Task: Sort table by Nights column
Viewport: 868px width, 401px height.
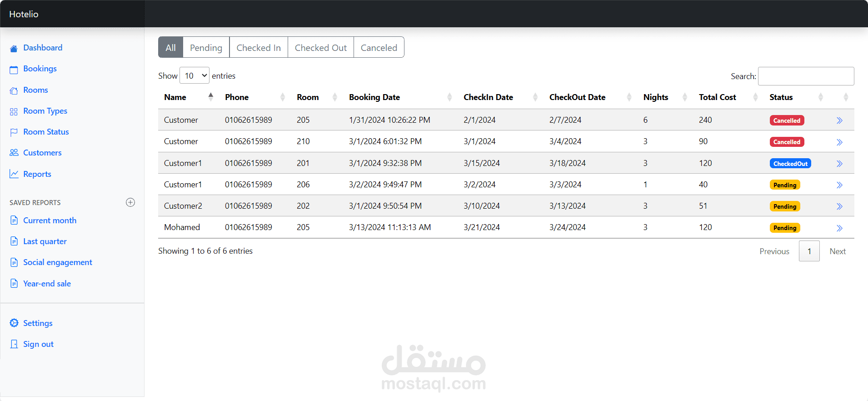Action: click(666, 97)
